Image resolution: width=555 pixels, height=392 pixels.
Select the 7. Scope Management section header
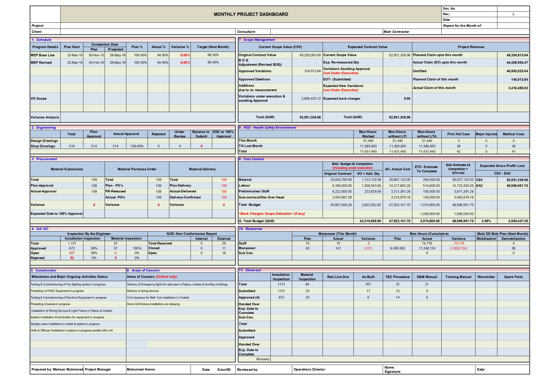point(257,40)
